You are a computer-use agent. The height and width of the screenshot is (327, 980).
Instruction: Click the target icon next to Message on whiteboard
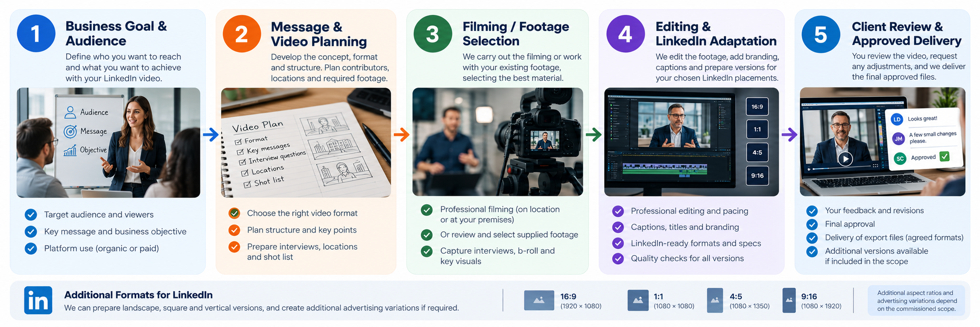pyautogui.click(x=70, y=131)
